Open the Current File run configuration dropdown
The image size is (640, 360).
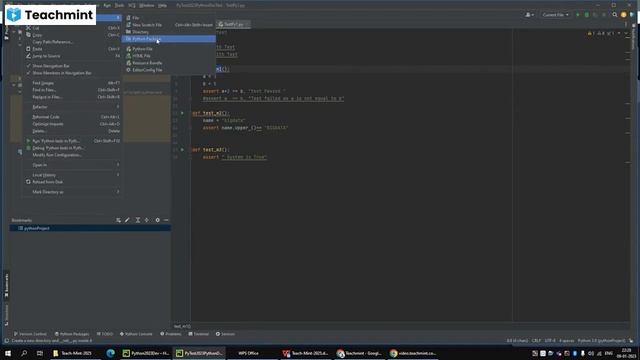pos(556,15)
